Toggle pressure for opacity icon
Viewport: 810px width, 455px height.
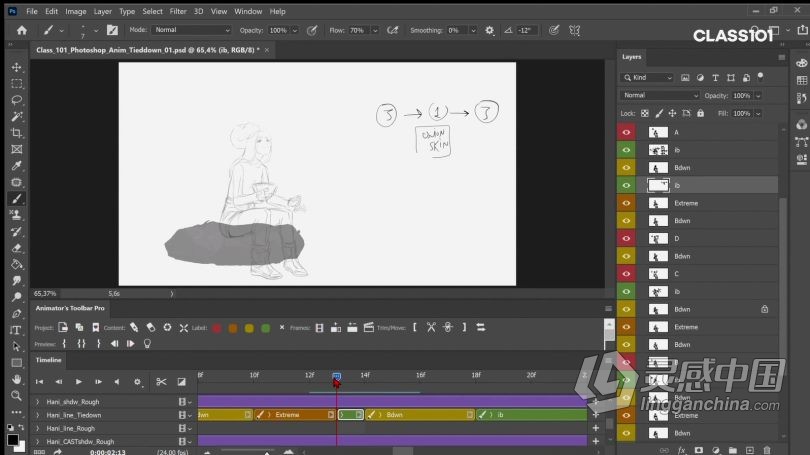pyautogui.click(x=312, y=30)
